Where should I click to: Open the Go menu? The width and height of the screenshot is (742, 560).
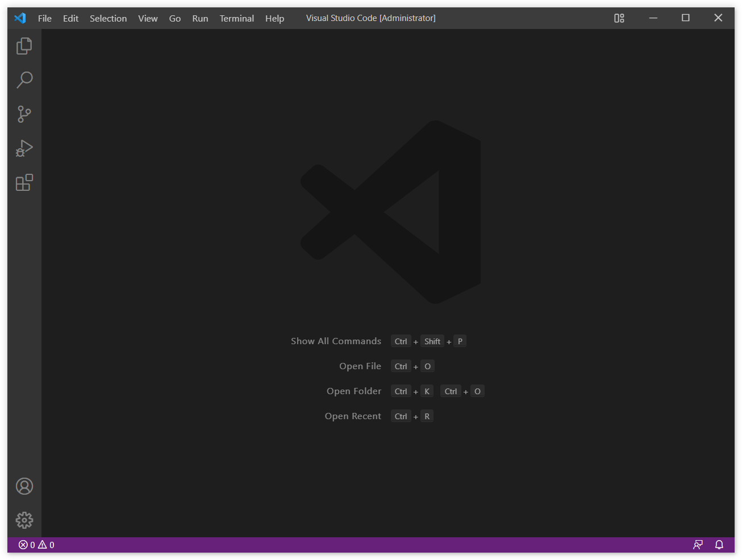click(x=174, y=18)
